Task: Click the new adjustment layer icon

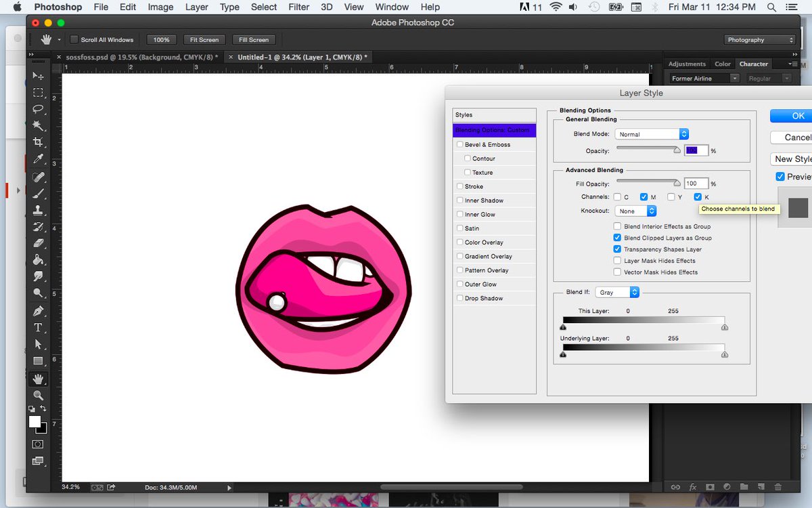Action: point(727,486)
